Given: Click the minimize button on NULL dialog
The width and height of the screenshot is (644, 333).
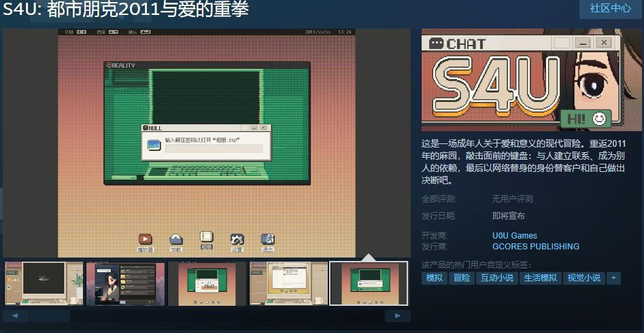Looking at the screenshot, I should [x=254, y=128].
